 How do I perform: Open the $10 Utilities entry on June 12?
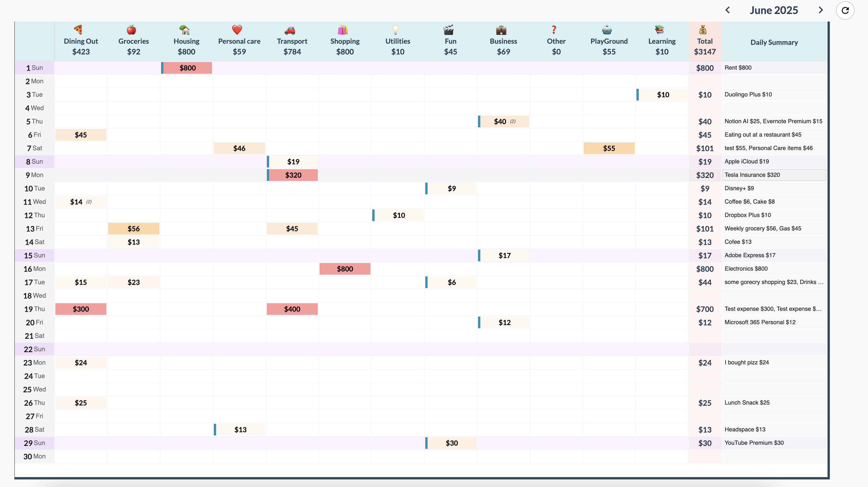click(x=398, y=215)
